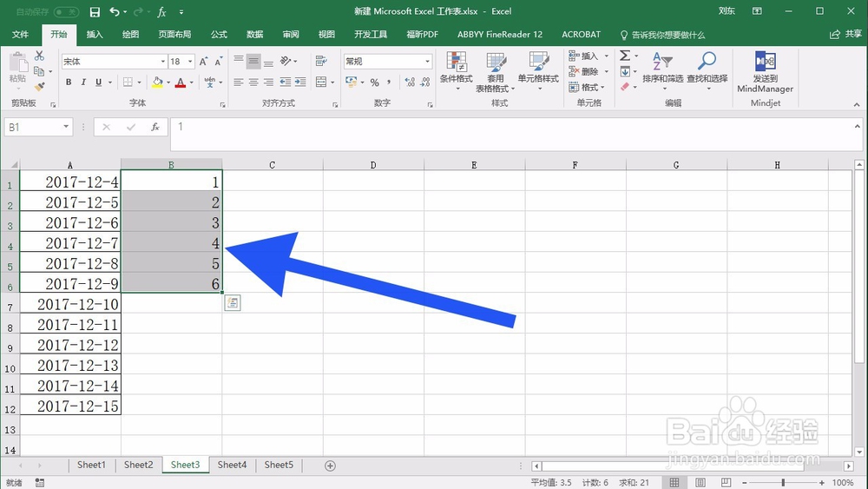
Task: Toggle middle vertical alignment
Action: click(253, 61)
